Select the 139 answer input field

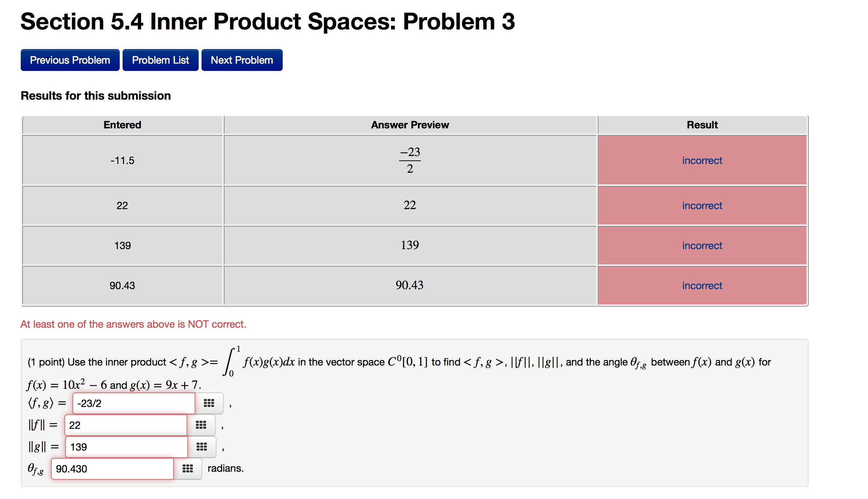click(126, 447)
